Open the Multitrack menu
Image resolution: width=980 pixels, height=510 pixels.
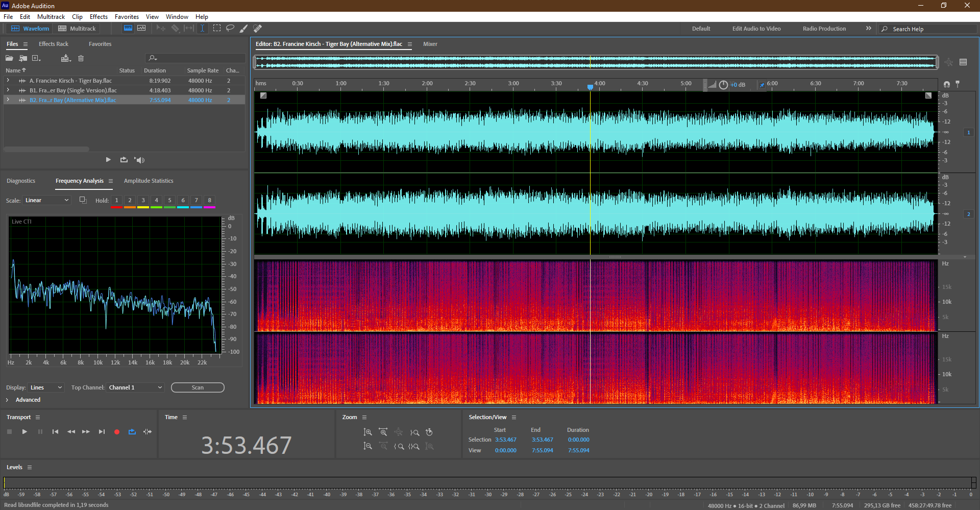[51, 17]
